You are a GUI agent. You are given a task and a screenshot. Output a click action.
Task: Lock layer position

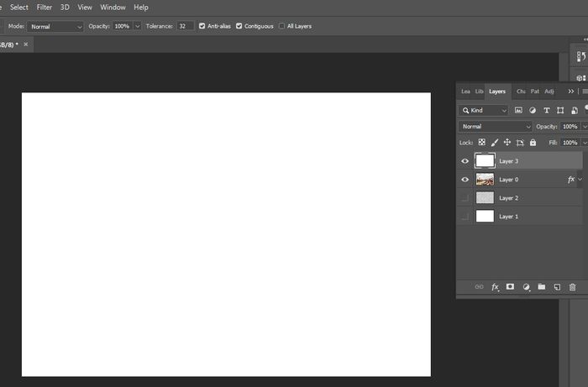tap(507, 143)
